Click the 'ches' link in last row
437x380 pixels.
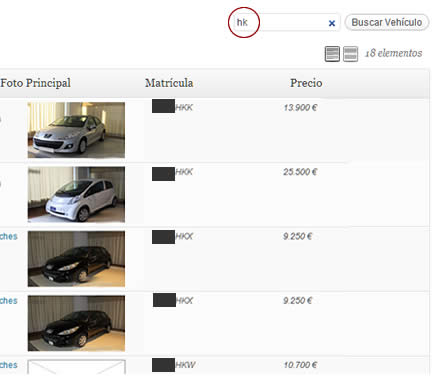(9, 365)
